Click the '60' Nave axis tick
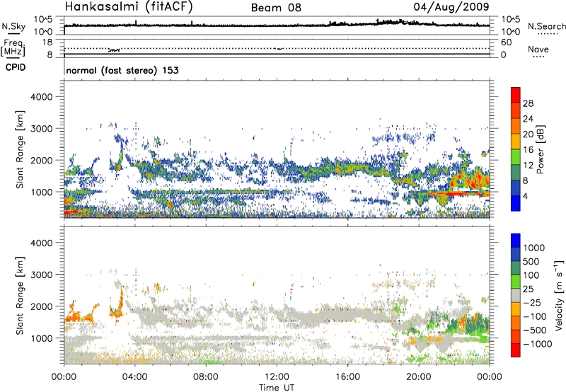 [507, 42]
